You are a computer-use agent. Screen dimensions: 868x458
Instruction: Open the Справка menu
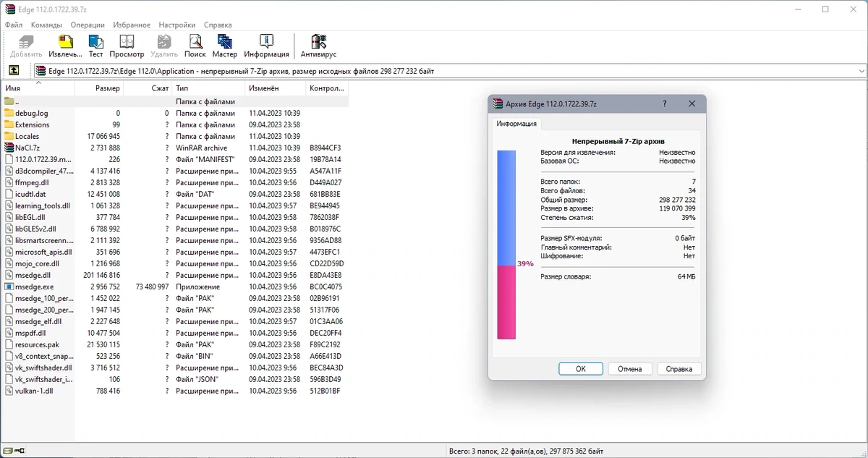[218, 25]
